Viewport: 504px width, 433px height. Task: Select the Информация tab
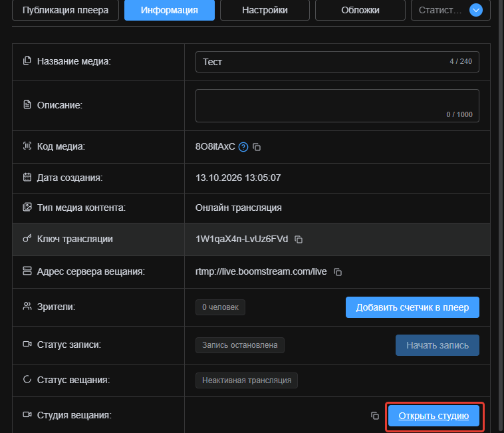(x=170, y=10)
